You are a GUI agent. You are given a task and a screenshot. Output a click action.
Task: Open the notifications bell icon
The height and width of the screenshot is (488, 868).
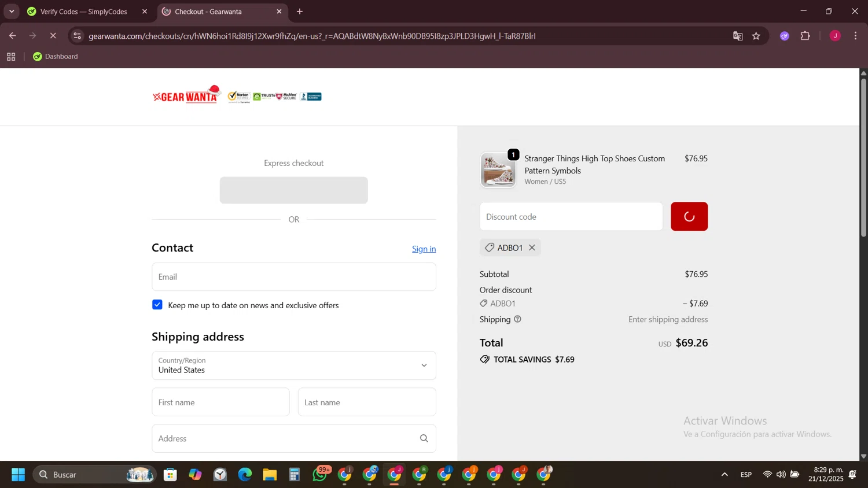(x=852, y=475)
